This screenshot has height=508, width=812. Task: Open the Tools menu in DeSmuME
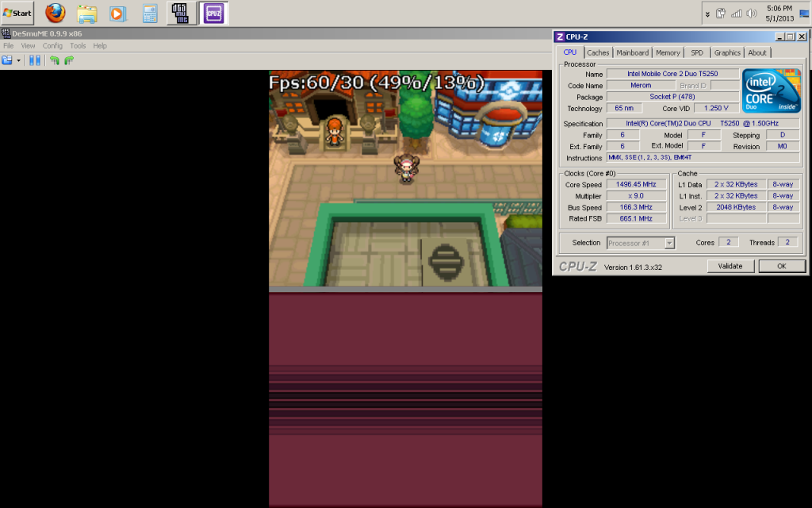point(78,45)
